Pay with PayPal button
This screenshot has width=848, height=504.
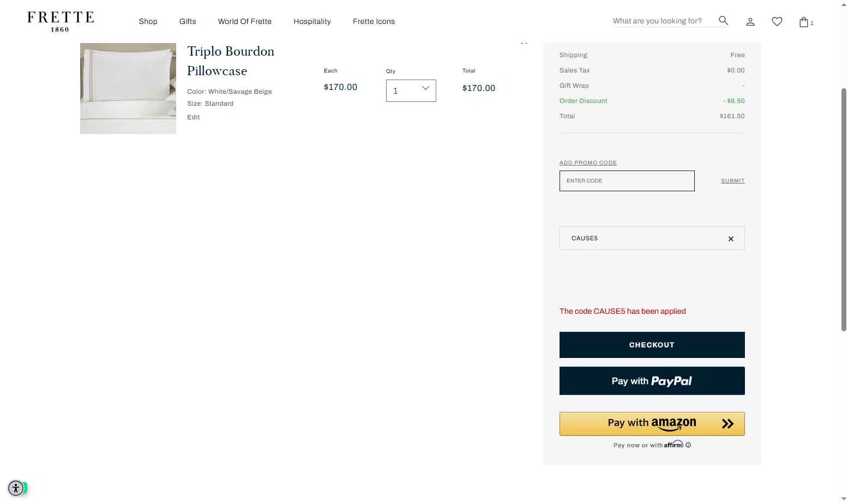(x=652, y=381)
